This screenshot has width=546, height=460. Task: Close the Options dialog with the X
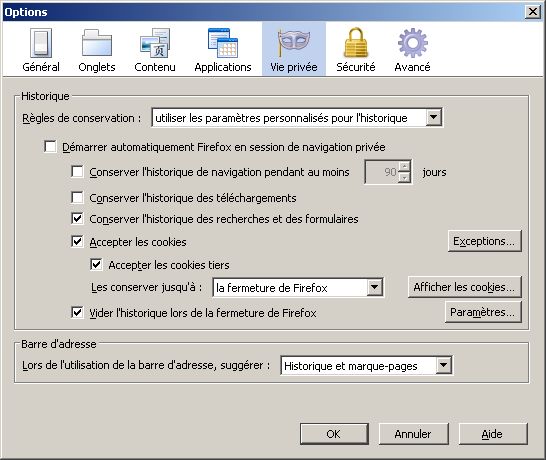point(533,12)
